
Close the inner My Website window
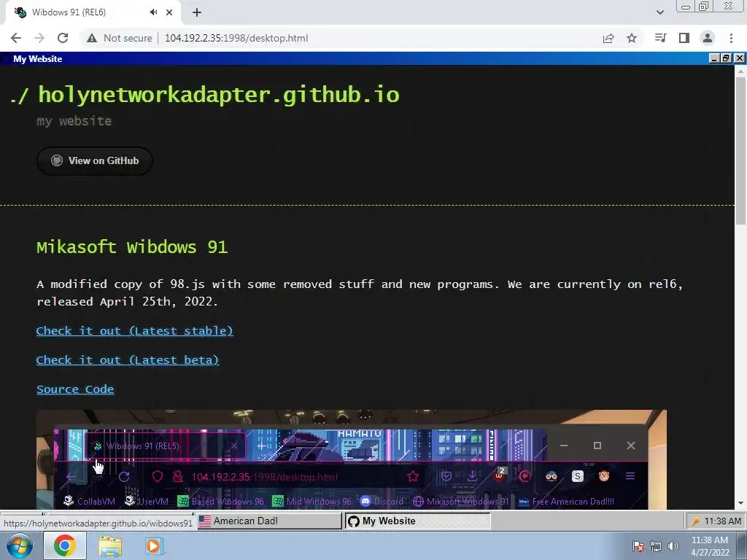click(740, 58)
